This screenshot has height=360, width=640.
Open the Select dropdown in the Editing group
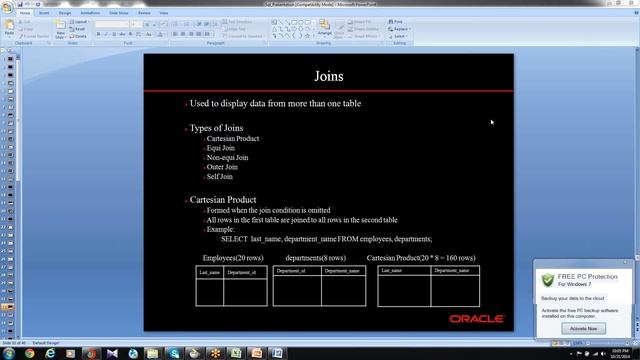[x=398, y=36]
